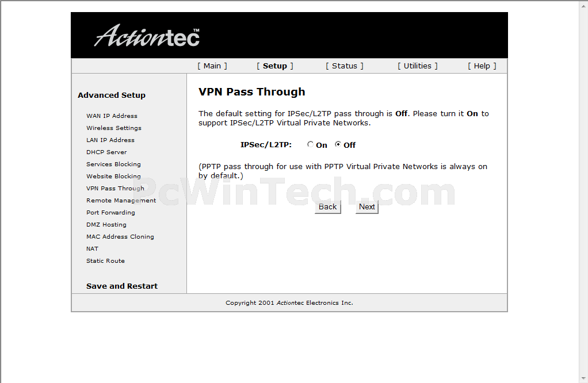Open the Main tab

click(x=212, y=66)
